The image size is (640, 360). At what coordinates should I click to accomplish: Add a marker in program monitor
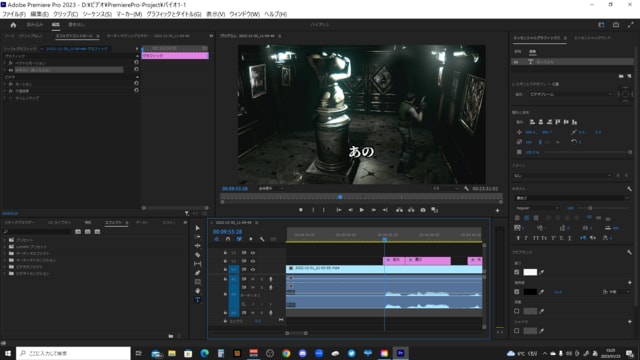(301, 210)
